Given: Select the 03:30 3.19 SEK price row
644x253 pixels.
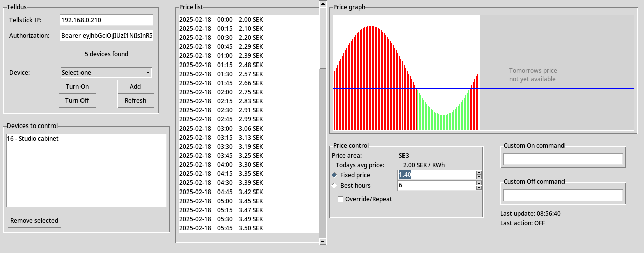Looking at the screenshot, I should [249, 146].
